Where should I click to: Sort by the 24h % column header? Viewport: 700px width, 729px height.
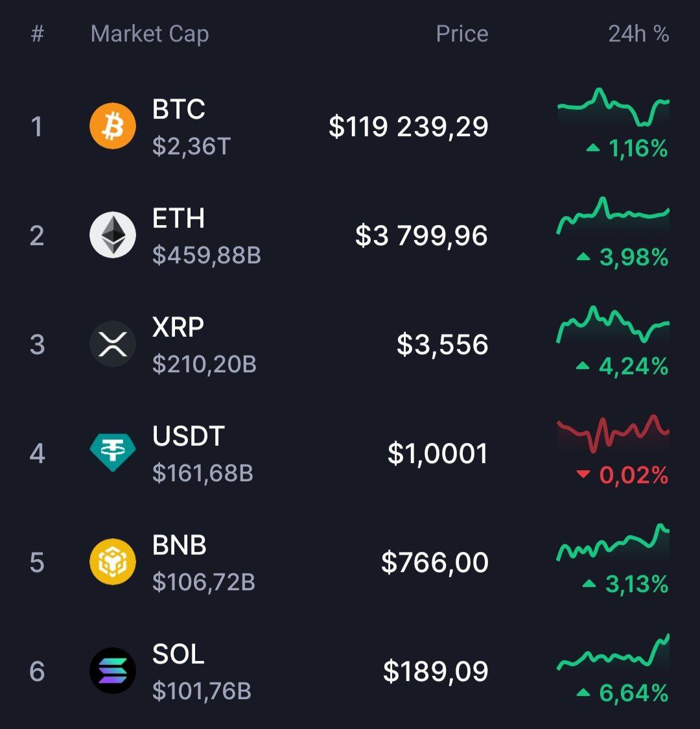pos(638,34)
